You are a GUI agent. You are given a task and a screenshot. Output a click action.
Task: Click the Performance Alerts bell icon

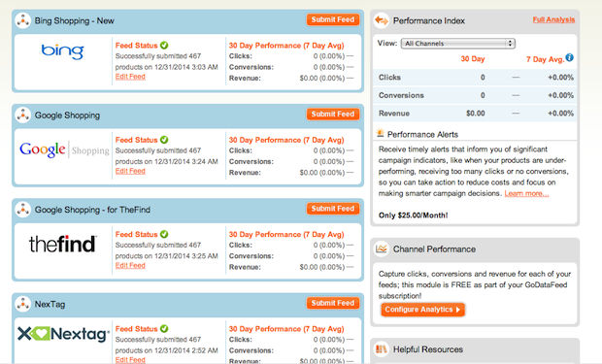click(x=380, y=133)
